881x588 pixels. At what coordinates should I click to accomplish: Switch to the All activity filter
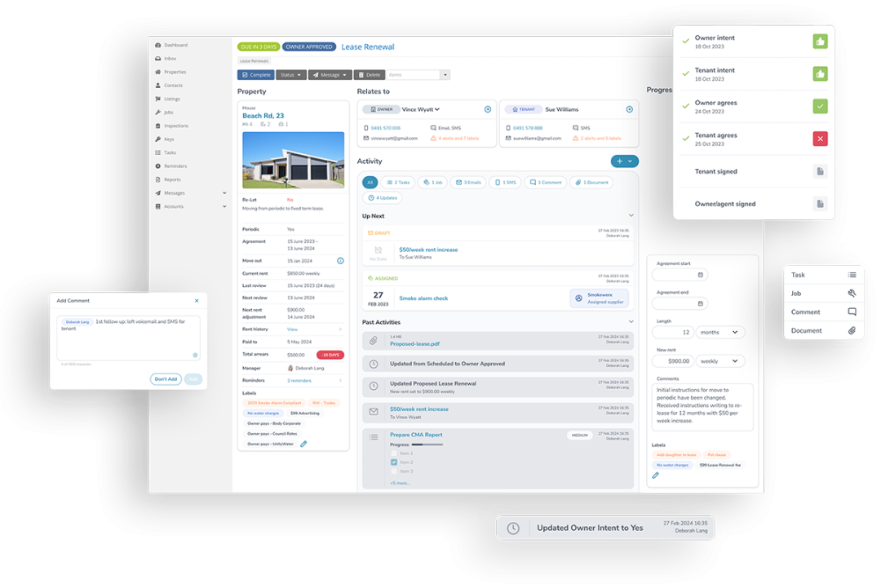click(x=370, y=182)
